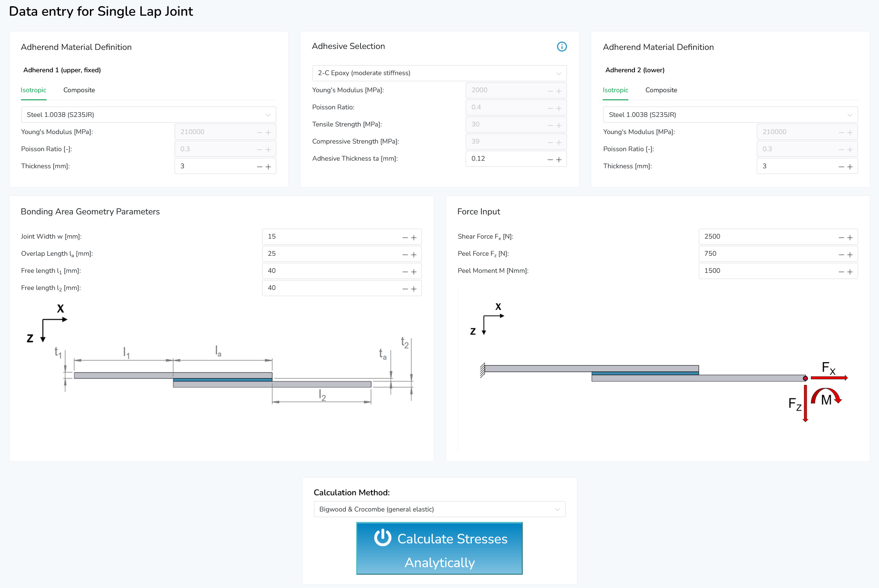This screenshot has height=588, width=879.
Task: Decrease Adhesive Thickness ta with minus
Action: click(550, 160)
